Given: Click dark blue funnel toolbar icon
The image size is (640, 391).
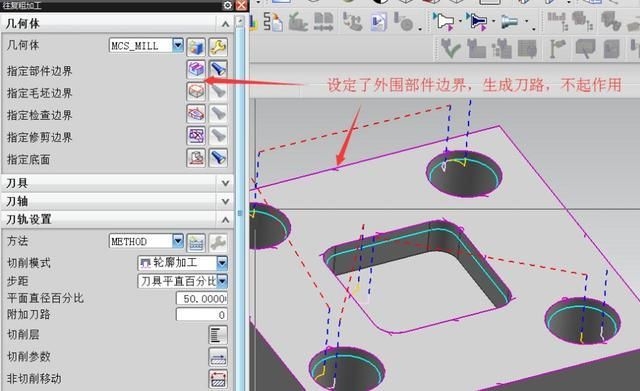Looking at the screenshot, I should (477, 21).
